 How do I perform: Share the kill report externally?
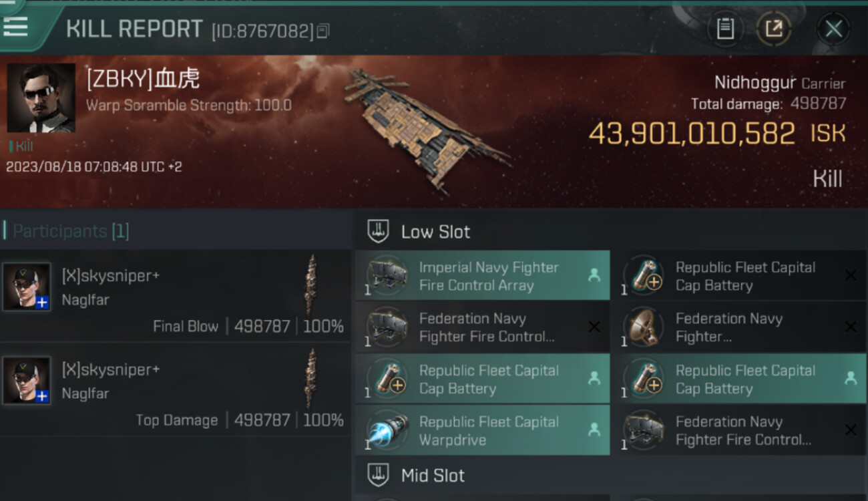tap(773, 29)
